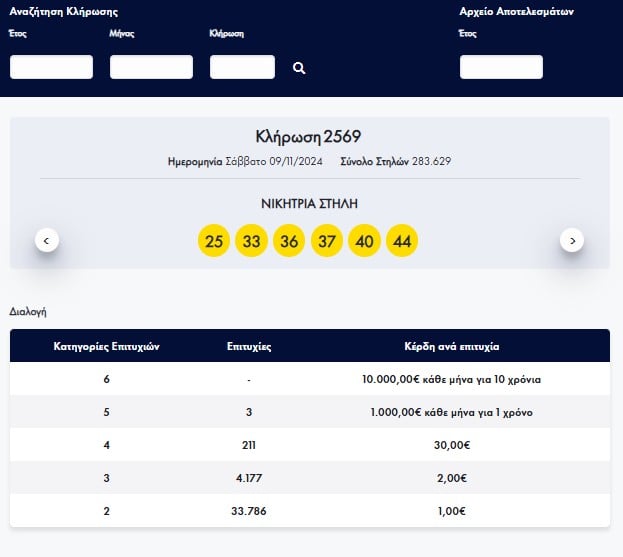Viewport: 623px width, 557px height.
Task: Click the draw date 09/11/2024
Action: coord(296,161)
